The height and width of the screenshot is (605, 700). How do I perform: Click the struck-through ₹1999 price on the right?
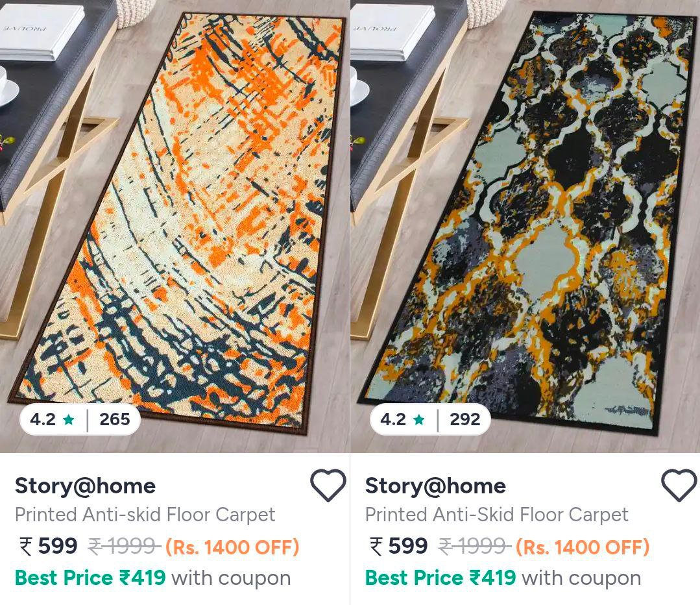[x=474, y=546]
